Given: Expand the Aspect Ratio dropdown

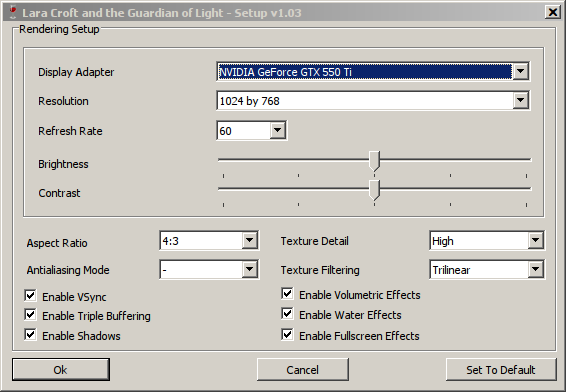Looking at the screenshot, I should tap(249, 240).
